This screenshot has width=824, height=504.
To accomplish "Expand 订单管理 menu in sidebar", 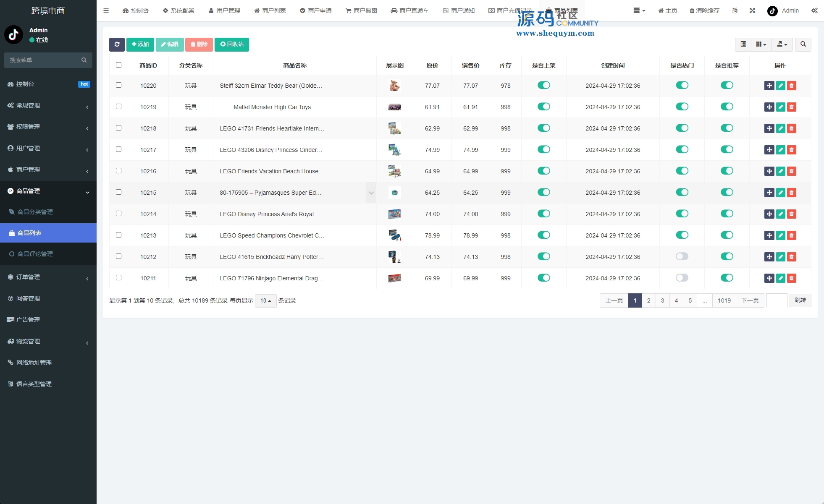I will click(x=48, y=277).
